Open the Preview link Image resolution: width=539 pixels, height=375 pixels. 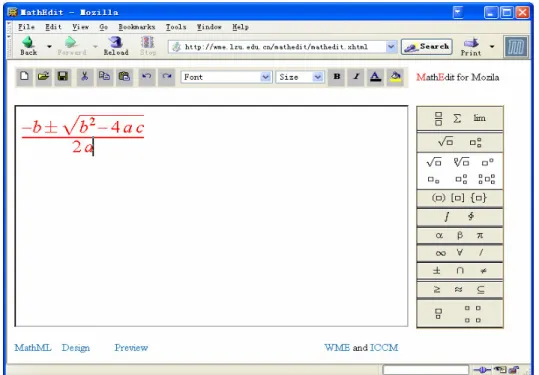click(x=131, y=348)
